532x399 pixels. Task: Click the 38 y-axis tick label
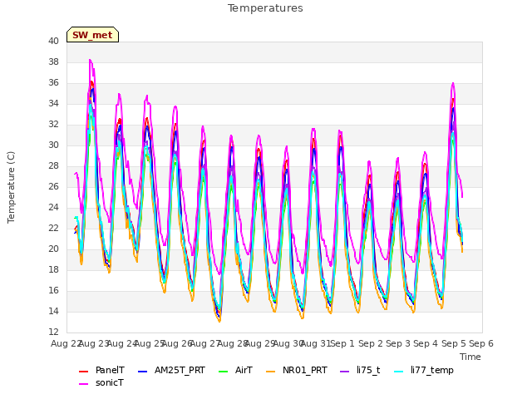(53, 62)
